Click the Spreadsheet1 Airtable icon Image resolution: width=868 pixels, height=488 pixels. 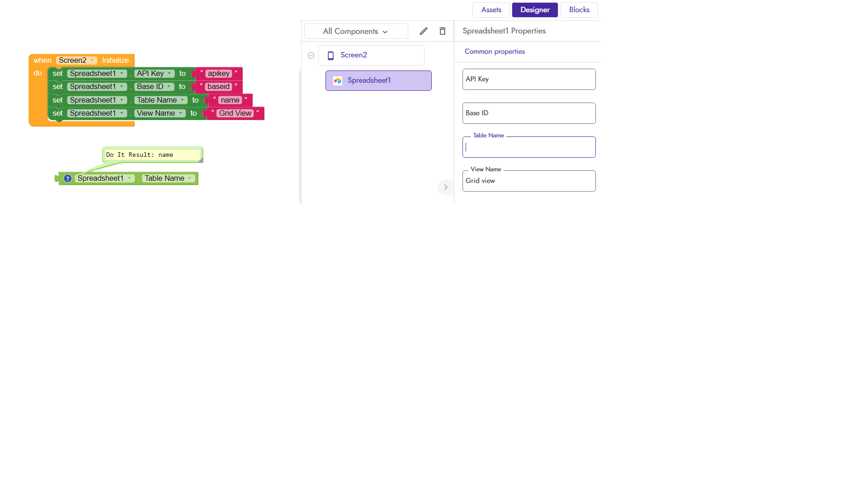337,81
